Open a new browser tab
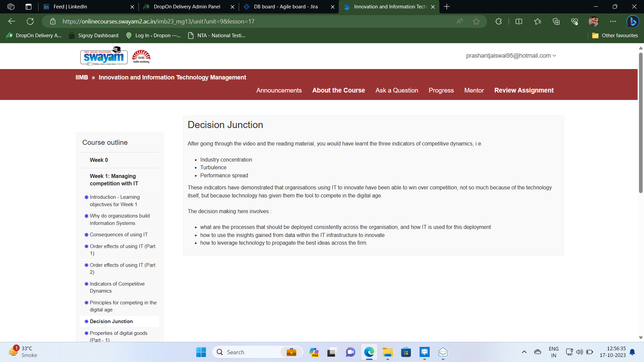Image resolution: width=644 pixels, height=362 pixels. [x=447, y=7]
